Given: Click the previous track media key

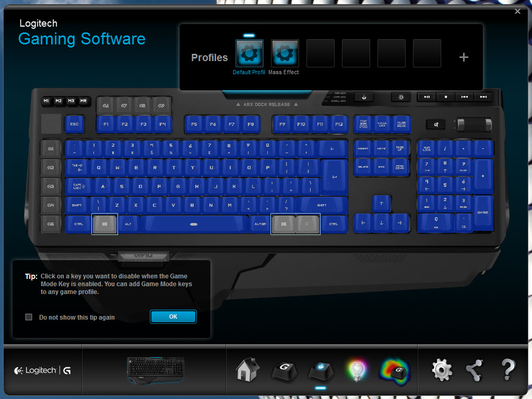Looking at the screenshot, I should pyautogui.click(x=465, y=97).
